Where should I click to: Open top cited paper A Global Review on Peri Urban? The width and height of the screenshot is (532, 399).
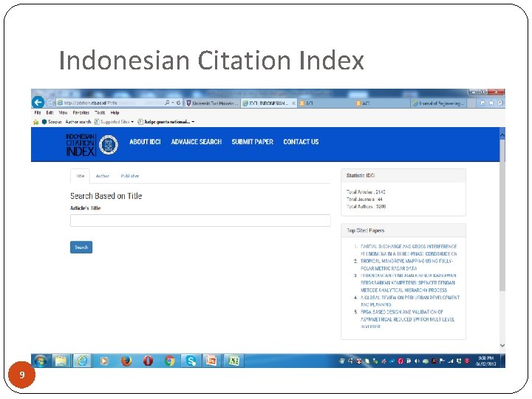tap(410, 301)
